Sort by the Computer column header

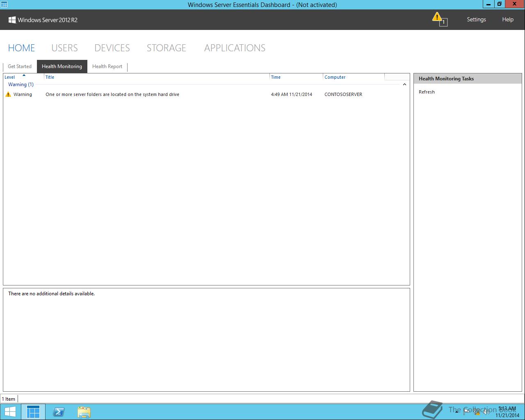354,77
